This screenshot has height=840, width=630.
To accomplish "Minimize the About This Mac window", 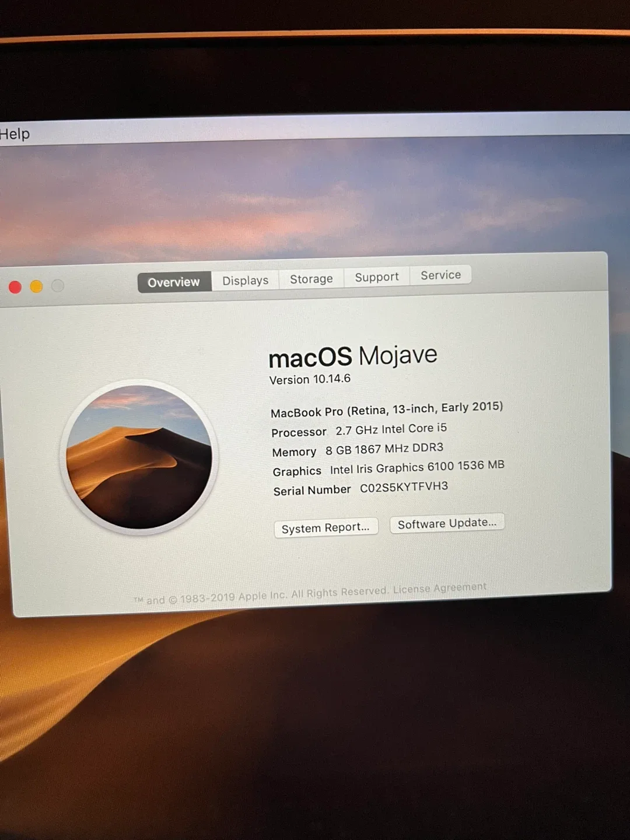I will point(36,286).
